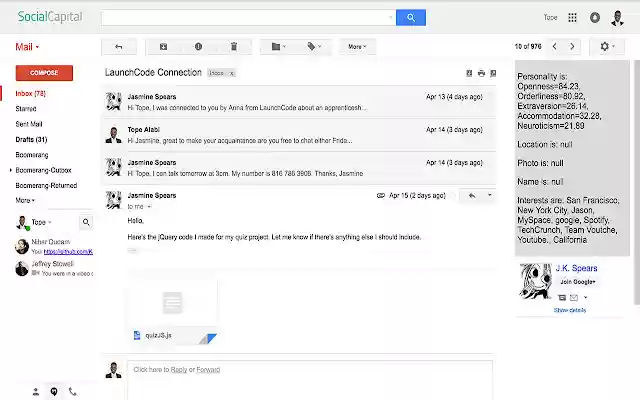
Task: Show trimmed content ellipsis
Action: [x=132, y=250]
